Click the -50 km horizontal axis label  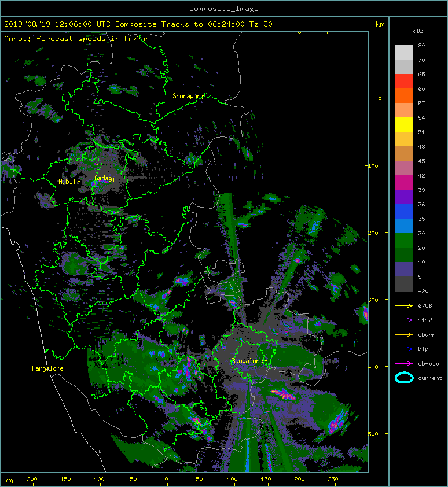[x=131, y=479]
